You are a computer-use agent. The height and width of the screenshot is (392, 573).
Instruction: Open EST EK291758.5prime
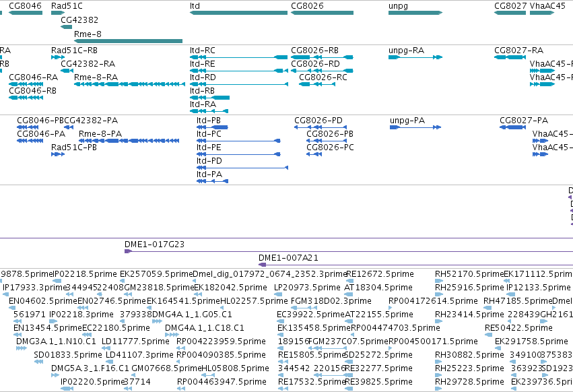(x=531, y=341)
